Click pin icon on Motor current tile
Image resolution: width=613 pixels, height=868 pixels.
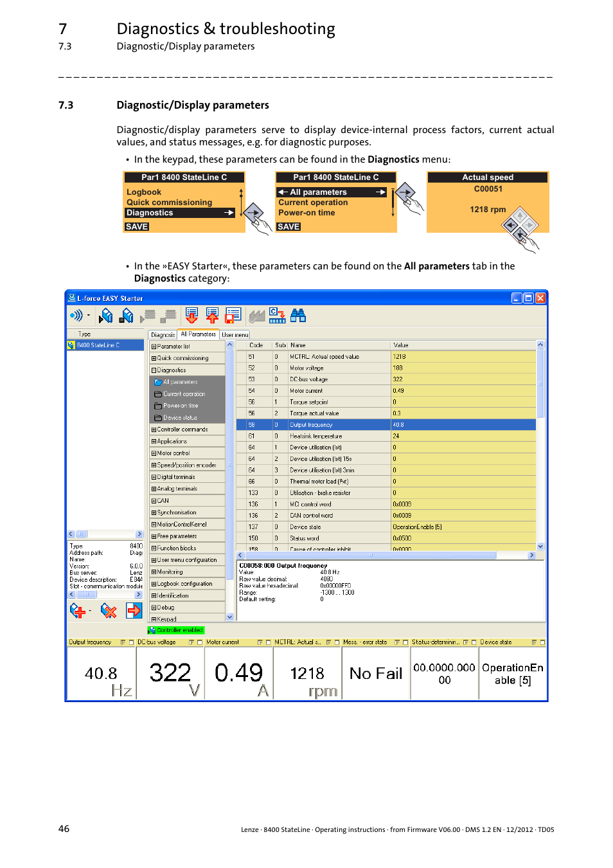260,642
